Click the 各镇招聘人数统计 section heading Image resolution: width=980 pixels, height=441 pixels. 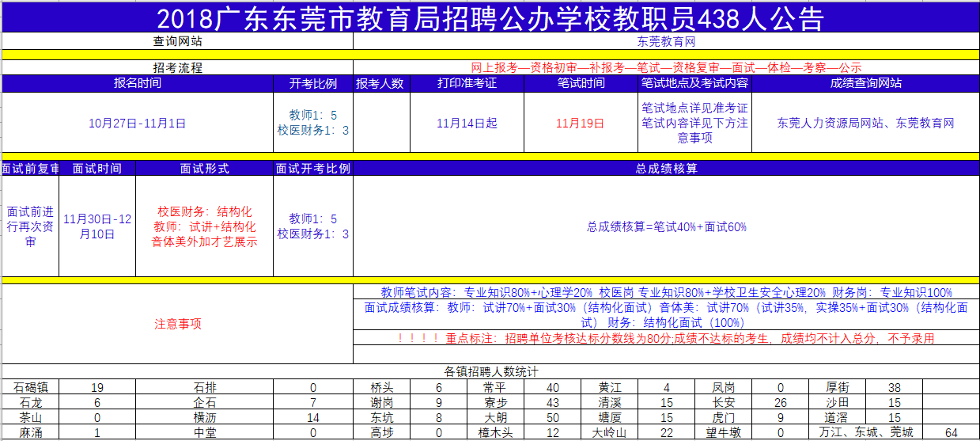click(490, 371)
